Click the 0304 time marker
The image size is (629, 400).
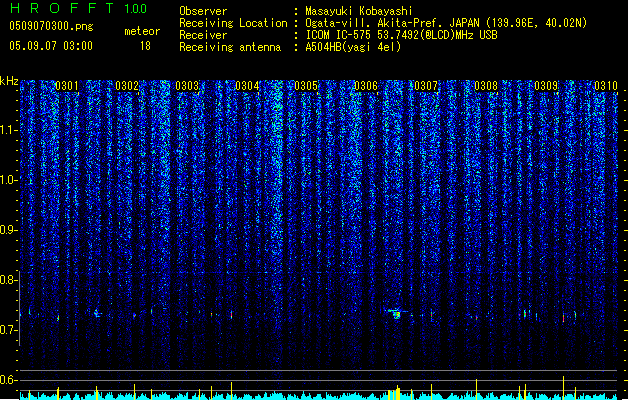click(x=247, y=86)
